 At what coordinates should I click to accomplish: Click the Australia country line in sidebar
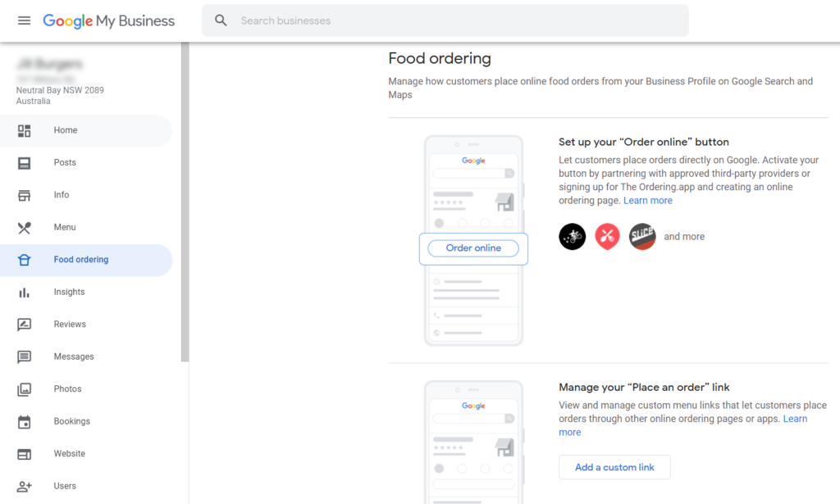click(33, 101)
